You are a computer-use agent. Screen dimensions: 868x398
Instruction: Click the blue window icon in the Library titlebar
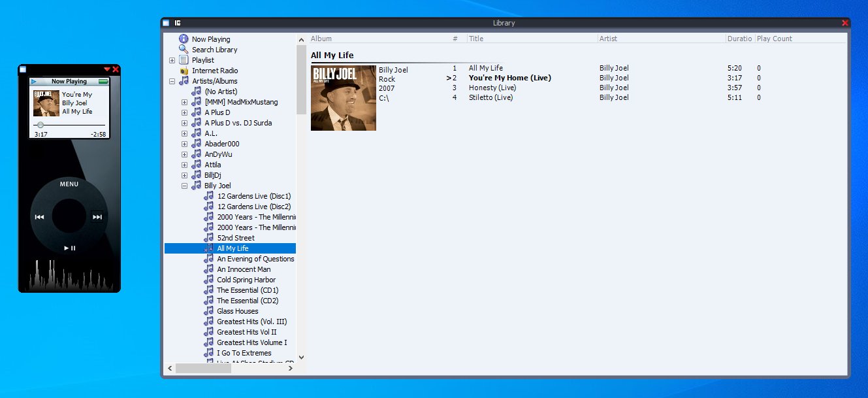[166, 23]
